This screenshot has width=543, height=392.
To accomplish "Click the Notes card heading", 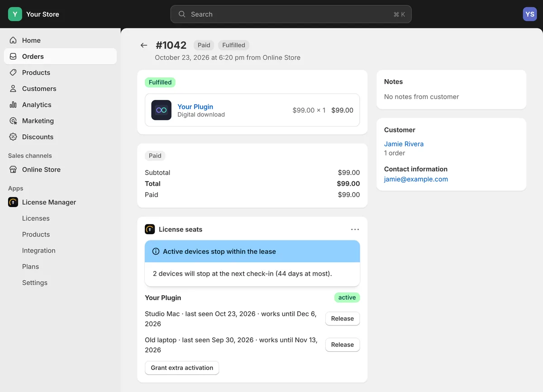I will (393, 82).
